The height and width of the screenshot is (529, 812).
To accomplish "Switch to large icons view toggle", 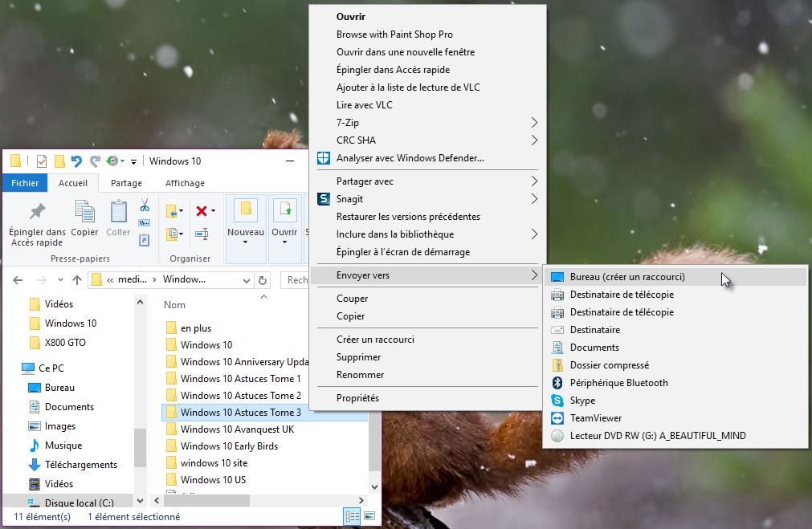I will coord(369,516).
